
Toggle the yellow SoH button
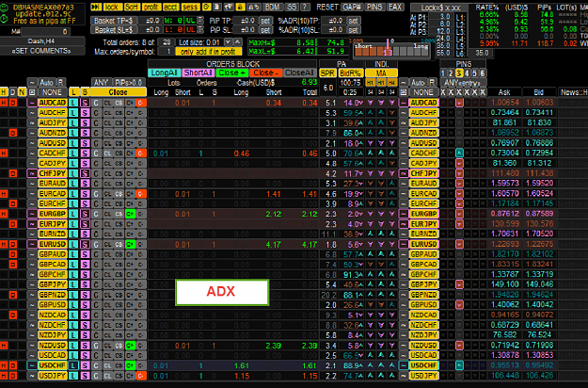132,7
